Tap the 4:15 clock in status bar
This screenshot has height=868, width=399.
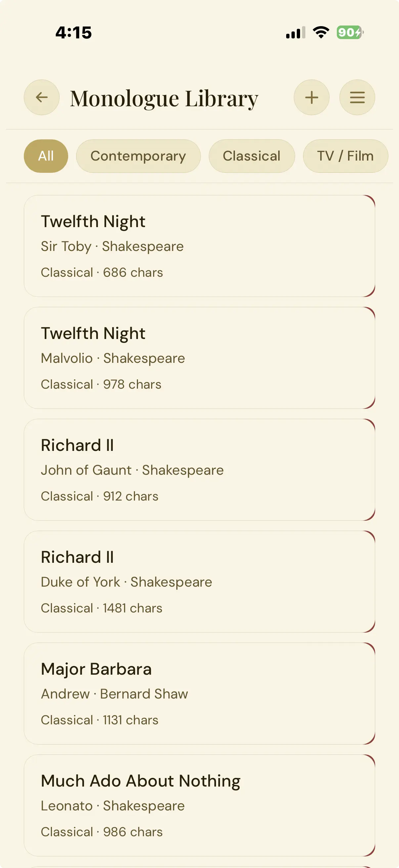click(73, 33)
